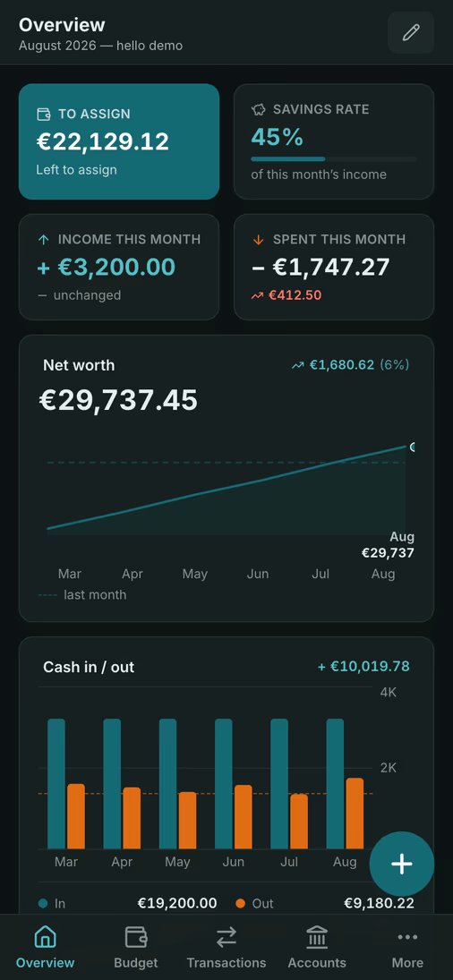Click the orange Out legend dot
Viewport: 453px width, 980px height.
(x=241, y=903)
